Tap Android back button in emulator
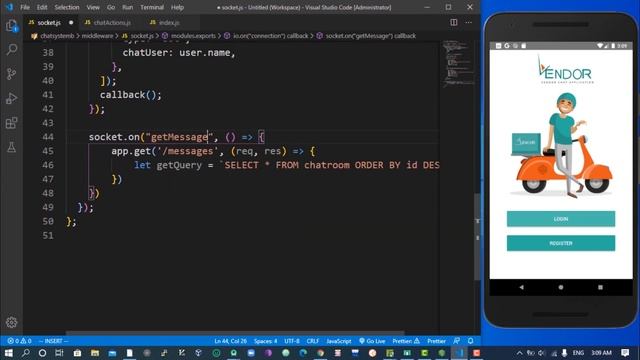Screen dimensions: 640x360 click(521, 287)
